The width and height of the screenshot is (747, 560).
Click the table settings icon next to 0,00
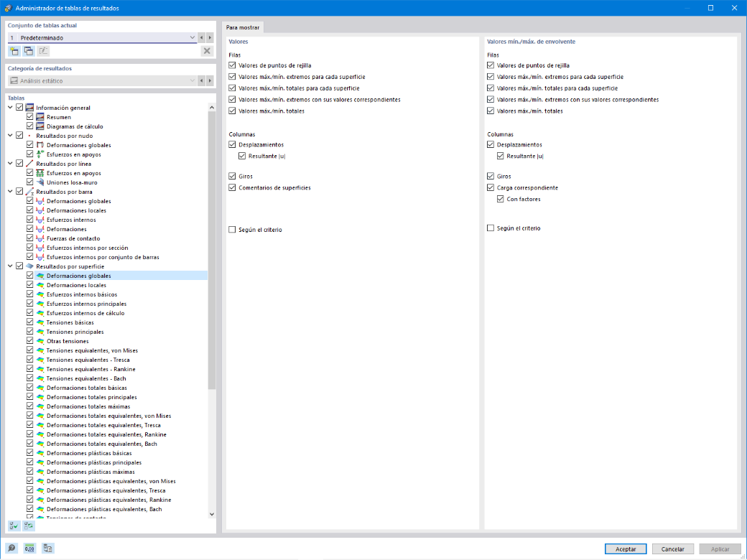(x=48, y=549)
